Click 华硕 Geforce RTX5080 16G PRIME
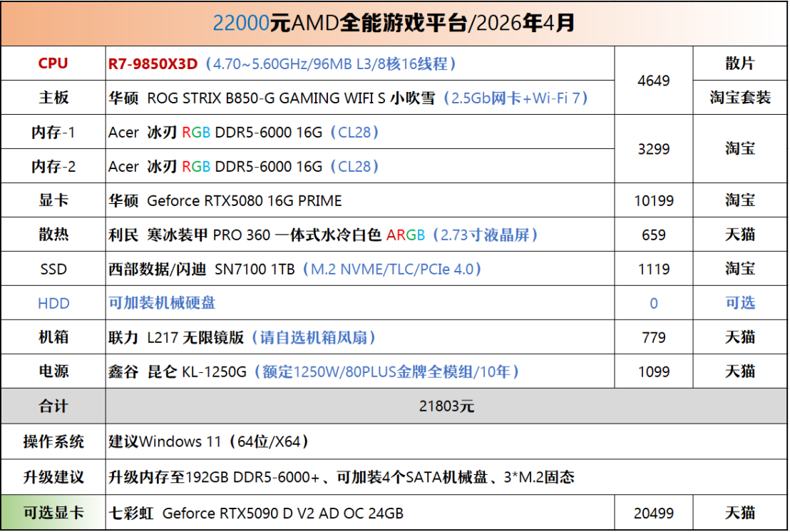This screenshot has width=790, height=532. 225,200
